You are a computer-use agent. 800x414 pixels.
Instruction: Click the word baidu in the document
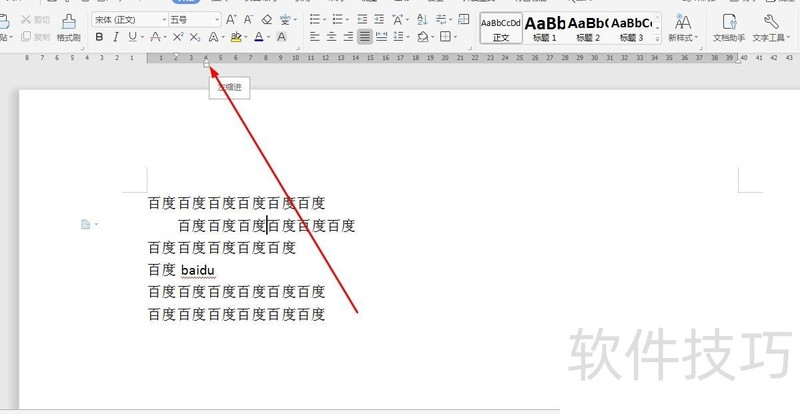[x=198, y=270]
